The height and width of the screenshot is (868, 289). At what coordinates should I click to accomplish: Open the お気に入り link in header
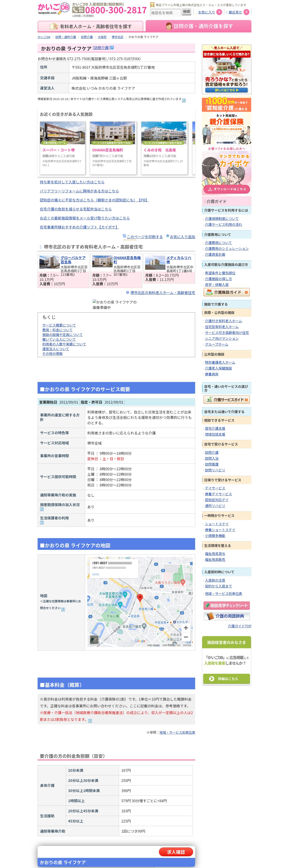tap(206, 12)
